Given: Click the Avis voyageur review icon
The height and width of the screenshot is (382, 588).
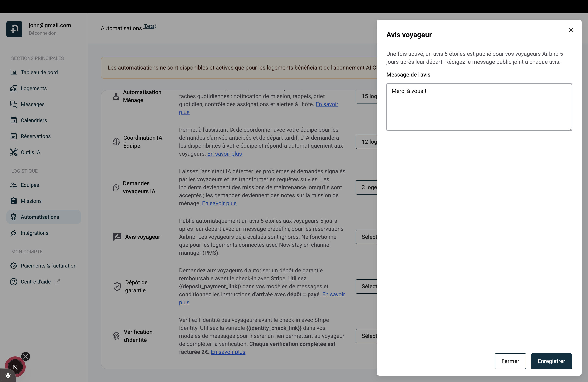Looking at the screenshot, I should click(117, 237).
